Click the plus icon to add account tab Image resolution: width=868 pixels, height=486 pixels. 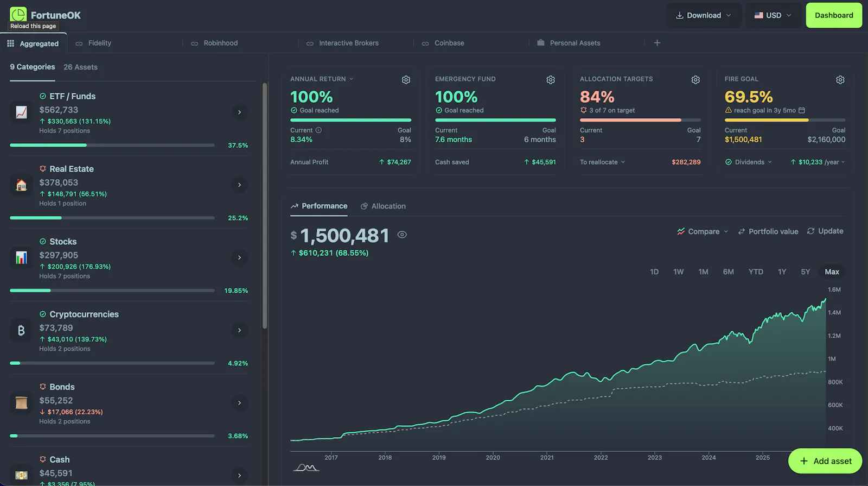[x=657, y=43]
